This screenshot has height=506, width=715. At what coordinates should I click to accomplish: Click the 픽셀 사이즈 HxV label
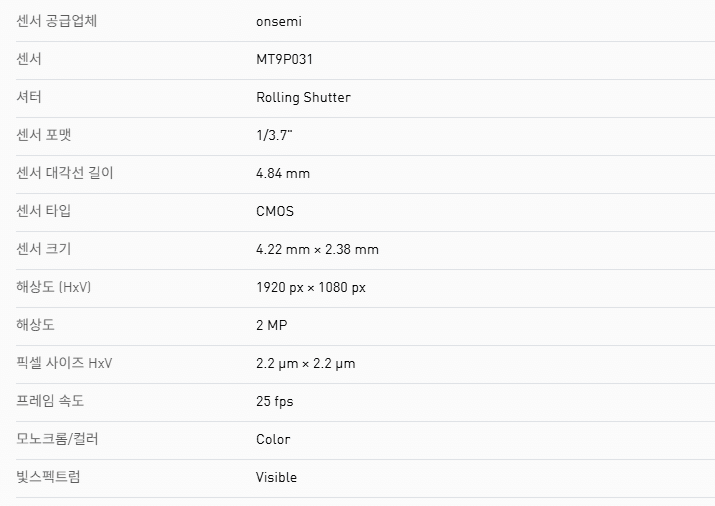point(64,363)
